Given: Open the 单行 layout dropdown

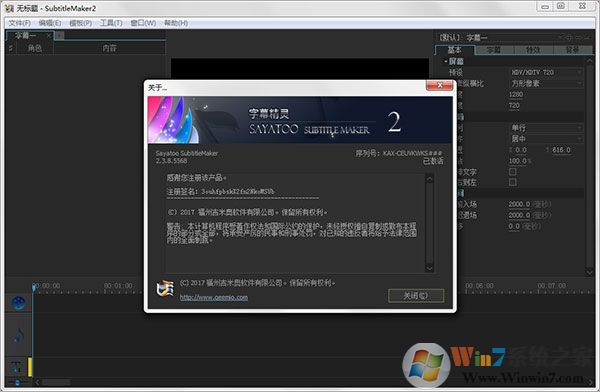Looking at the screenshot, I should 546,128.
